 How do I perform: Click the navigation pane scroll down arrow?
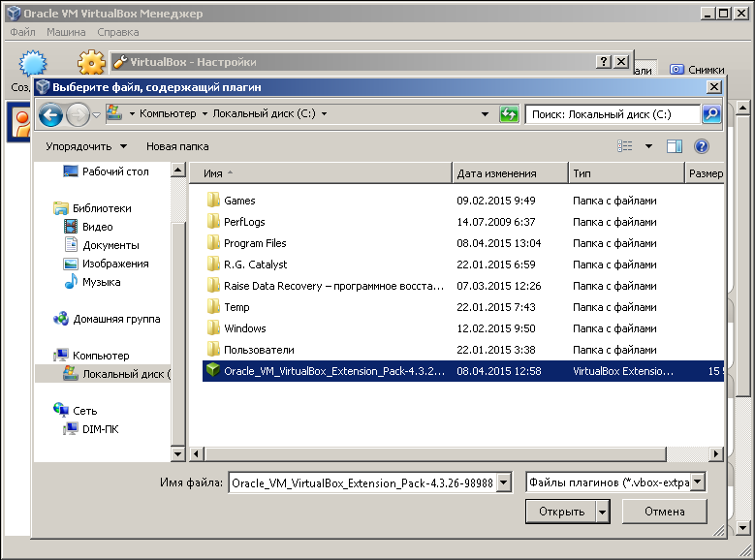177,453
